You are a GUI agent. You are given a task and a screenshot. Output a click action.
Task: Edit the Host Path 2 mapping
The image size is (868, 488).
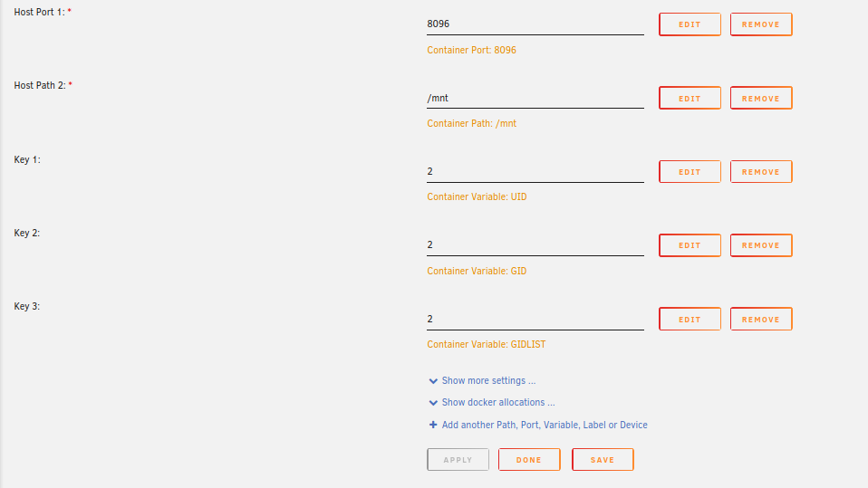coord(690,98)
